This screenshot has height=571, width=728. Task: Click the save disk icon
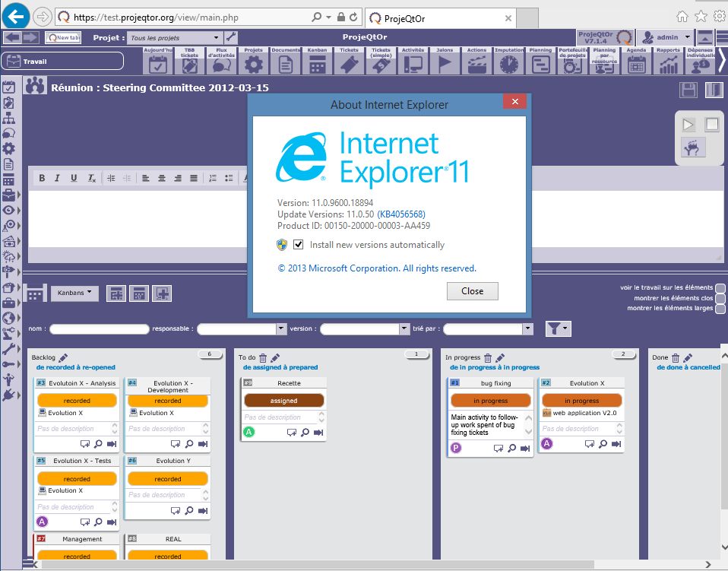[x=688, y=90]
